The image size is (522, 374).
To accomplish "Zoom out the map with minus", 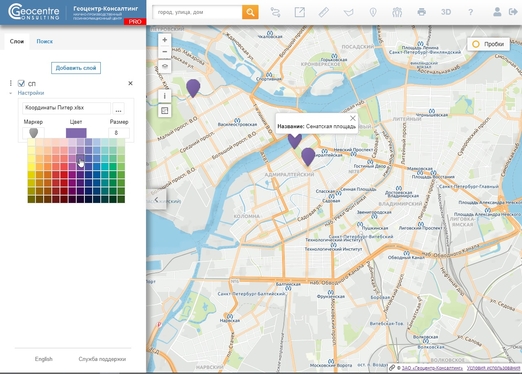I will point(165,52).
